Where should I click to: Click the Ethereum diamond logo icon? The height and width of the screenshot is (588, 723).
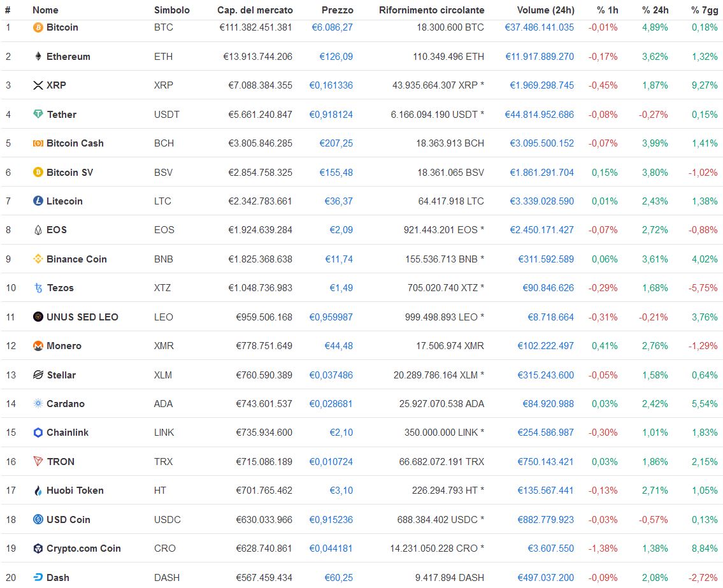tap(38, 56)
